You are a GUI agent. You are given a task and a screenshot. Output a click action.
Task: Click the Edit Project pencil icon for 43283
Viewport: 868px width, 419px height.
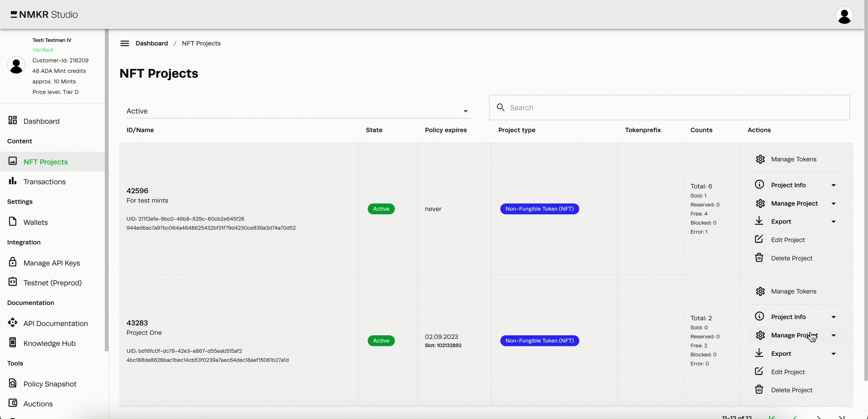click(x=759, y=372)
